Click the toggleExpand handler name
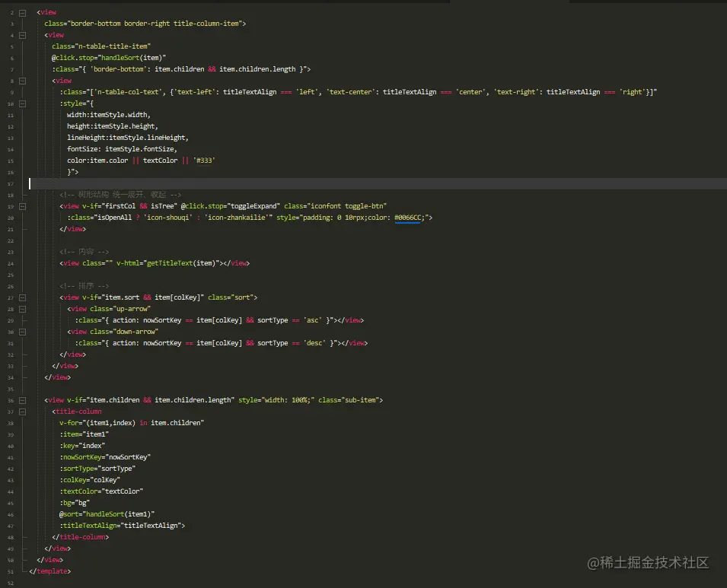This screenshot has width=727, height=588. click(x=253, y=205)
